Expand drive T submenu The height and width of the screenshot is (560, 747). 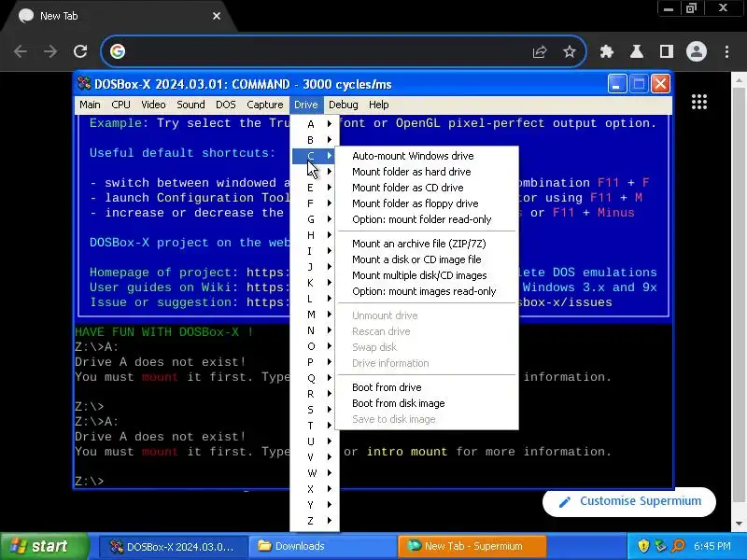pyautogui.click(x=315, y=426)
